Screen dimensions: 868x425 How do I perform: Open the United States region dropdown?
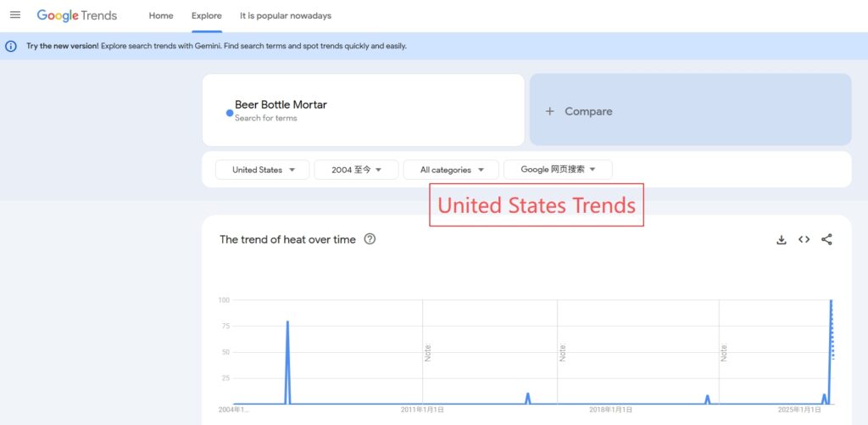[264, 170]
